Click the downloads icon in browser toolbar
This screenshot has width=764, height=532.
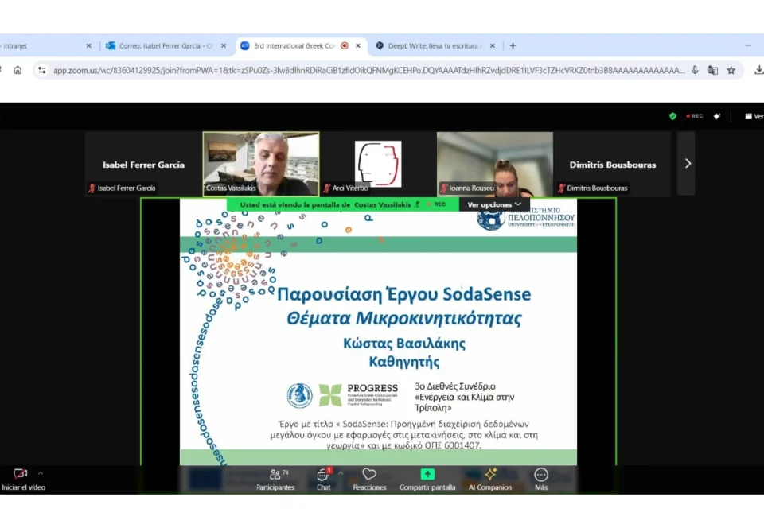758,70
